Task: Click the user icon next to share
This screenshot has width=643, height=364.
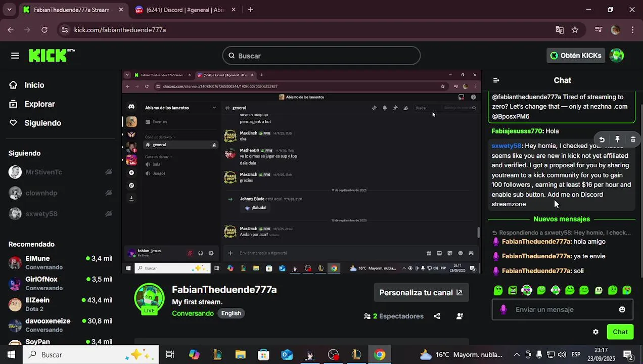Action: 460,316
